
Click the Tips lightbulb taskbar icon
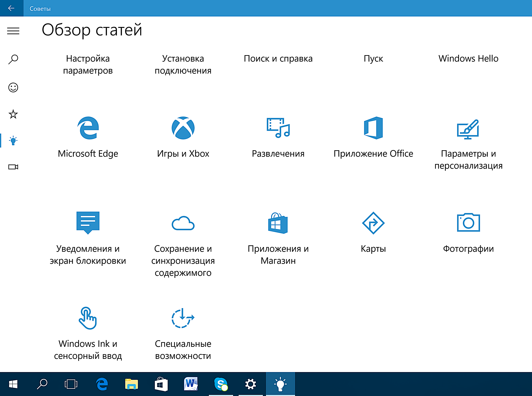click(280, 384)
